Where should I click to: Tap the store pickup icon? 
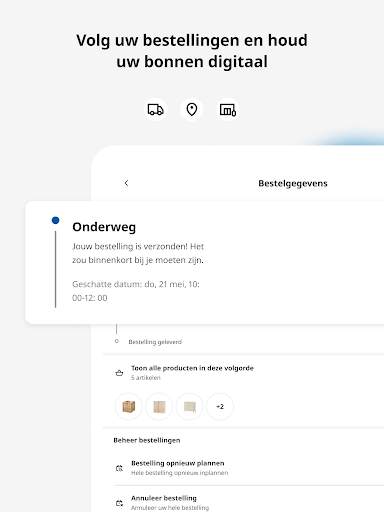(228, 110)
